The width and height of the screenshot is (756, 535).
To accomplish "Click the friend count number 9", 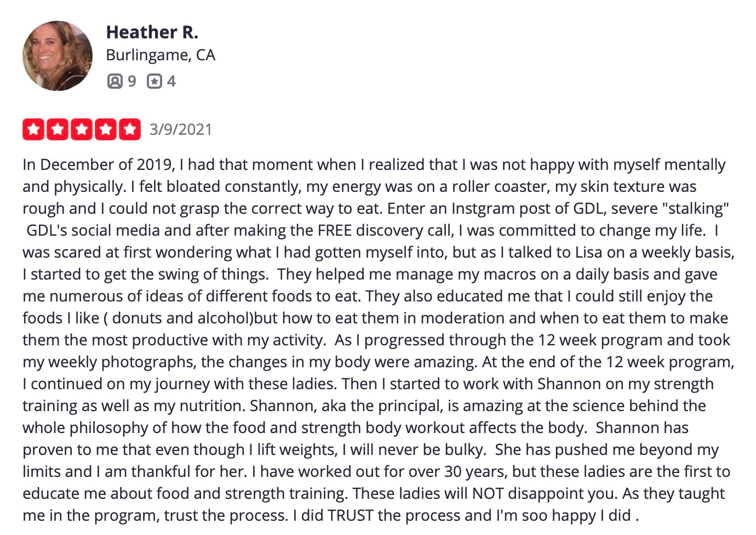I will [x=131, y=82].
